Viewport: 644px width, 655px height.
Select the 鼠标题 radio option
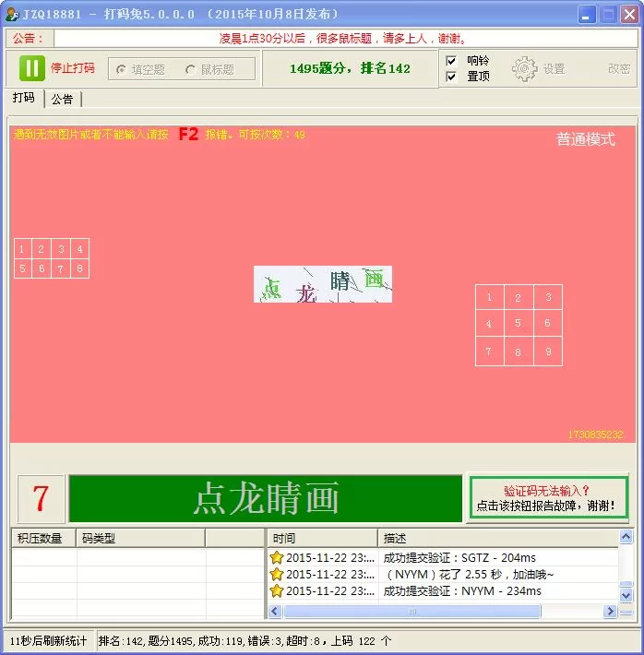(x=191, y=69)
